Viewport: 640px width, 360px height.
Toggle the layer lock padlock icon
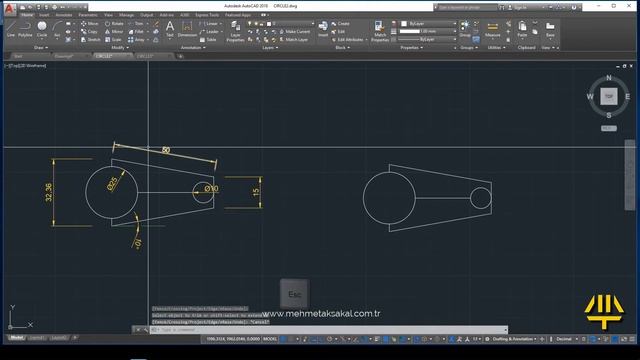click(x=262, y=24)
